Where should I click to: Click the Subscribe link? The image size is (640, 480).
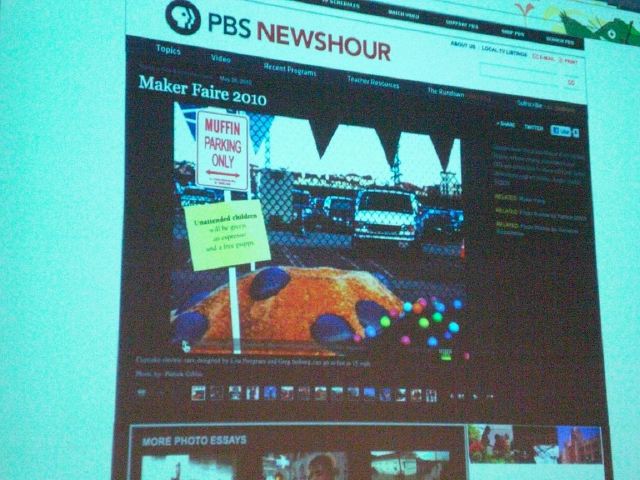529,104
